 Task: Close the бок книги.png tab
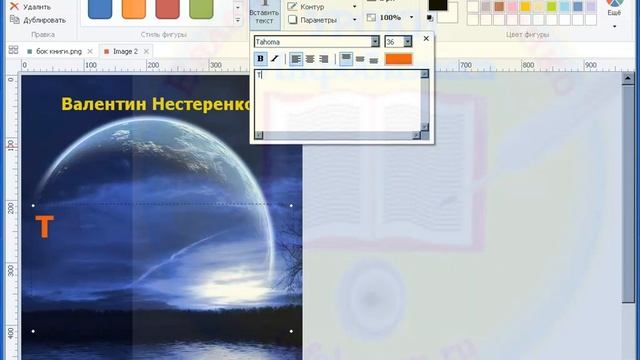[90, 51]
